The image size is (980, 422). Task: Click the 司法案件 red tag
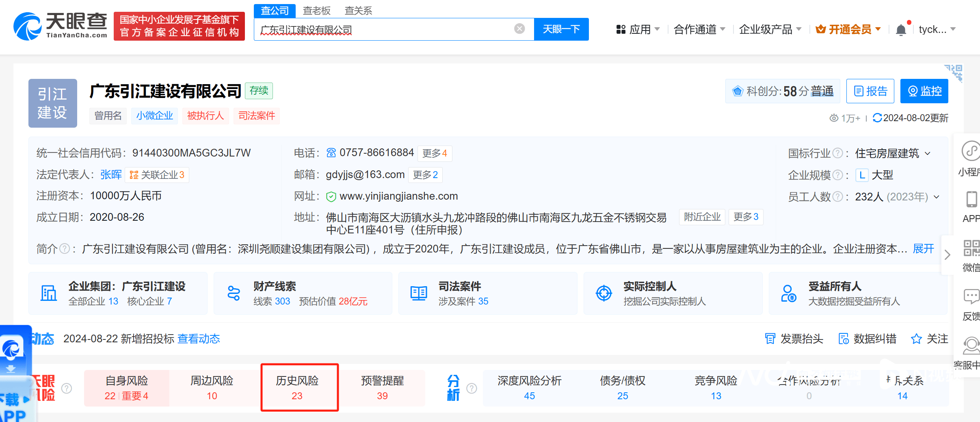(x=257, y=116)
